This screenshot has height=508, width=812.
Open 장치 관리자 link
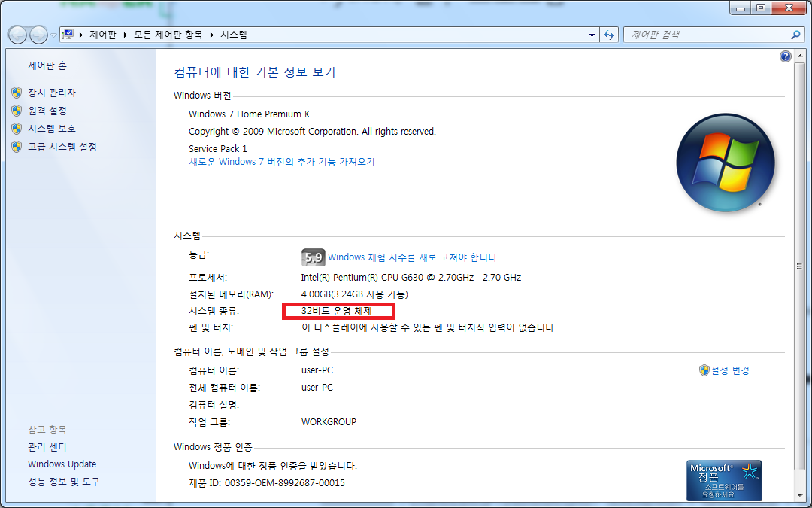coord(52,93)
